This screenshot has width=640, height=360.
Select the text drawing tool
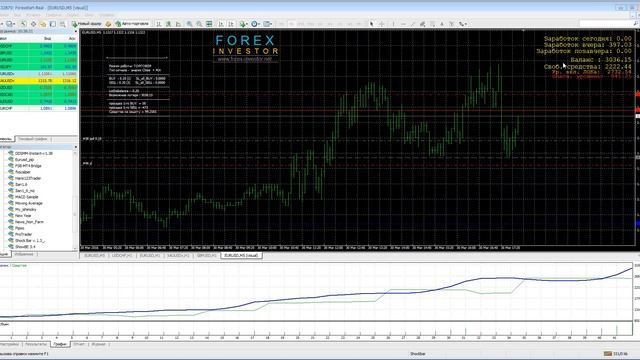coord(442,24)
